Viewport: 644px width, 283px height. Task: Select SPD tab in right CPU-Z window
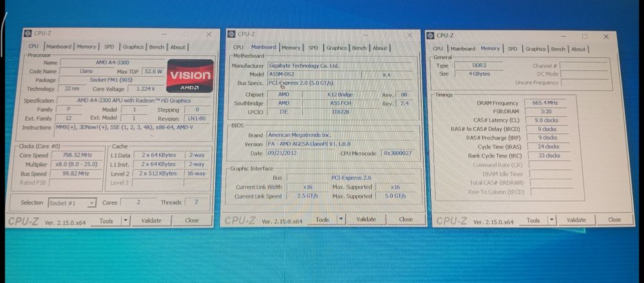click(x=512, y=48)
